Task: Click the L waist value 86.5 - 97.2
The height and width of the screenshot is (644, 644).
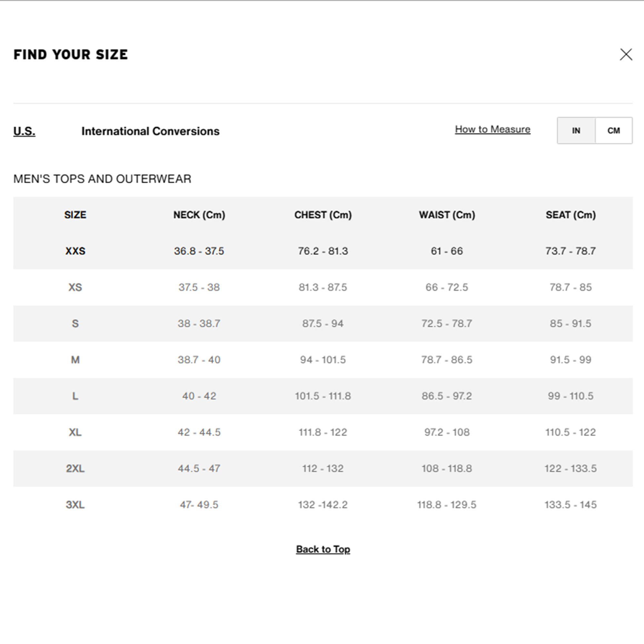Action: [447, 396]
